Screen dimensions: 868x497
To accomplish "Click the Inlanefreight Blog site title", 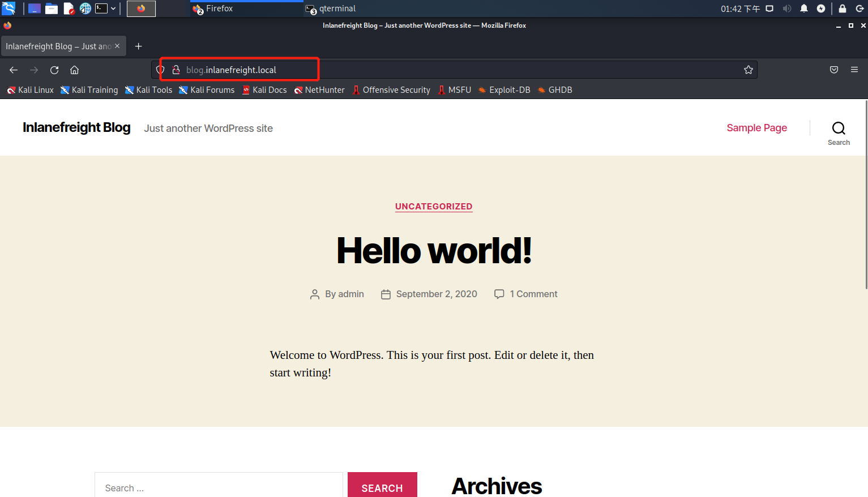I will coord(76,127).
